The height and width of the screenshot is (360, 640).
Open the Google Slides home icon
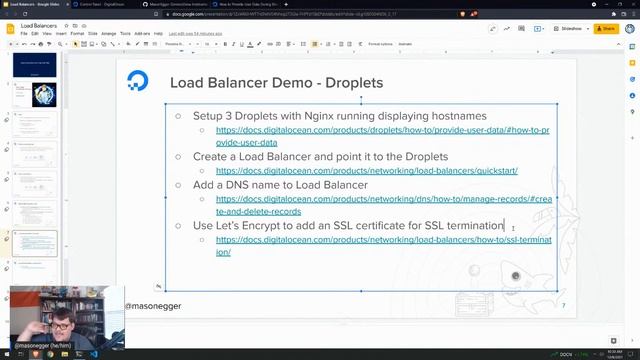[x=11, y=29]
